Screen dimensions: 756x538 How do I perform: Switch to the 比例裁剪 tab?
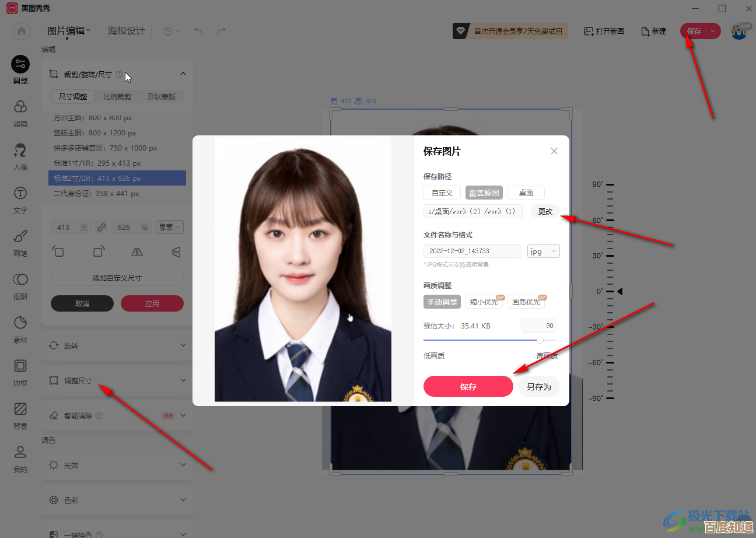tap(118, 96)
